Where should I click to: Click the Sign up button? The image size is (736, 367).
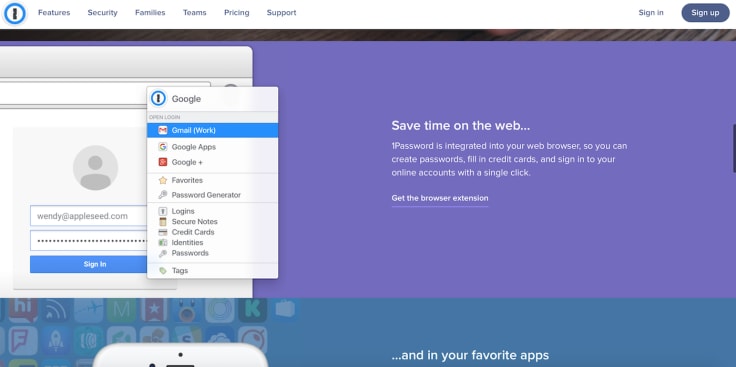coord(705,13)
